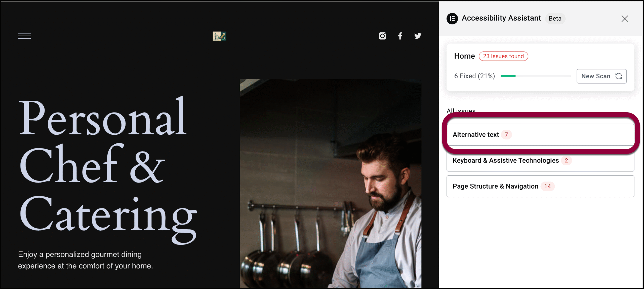Click the Alternative text count badge 7
The height and width of the screenshot is (289, 644).
(x=506, y=135)
